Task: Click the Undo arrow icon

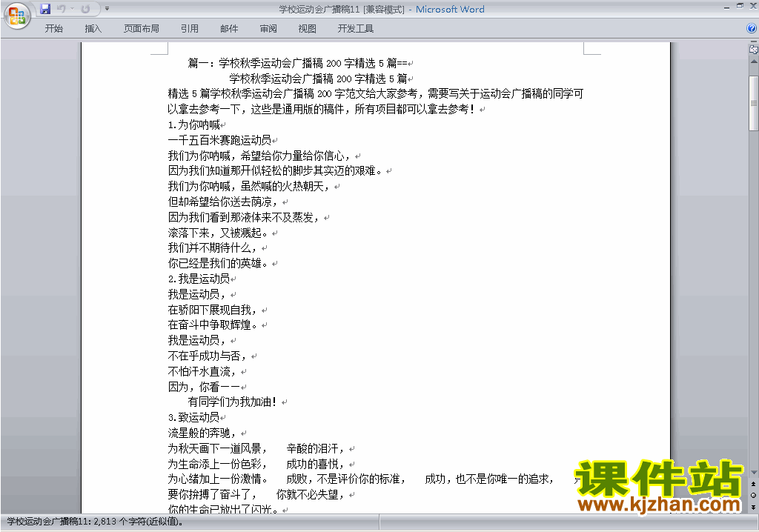Action: [61, 9]
